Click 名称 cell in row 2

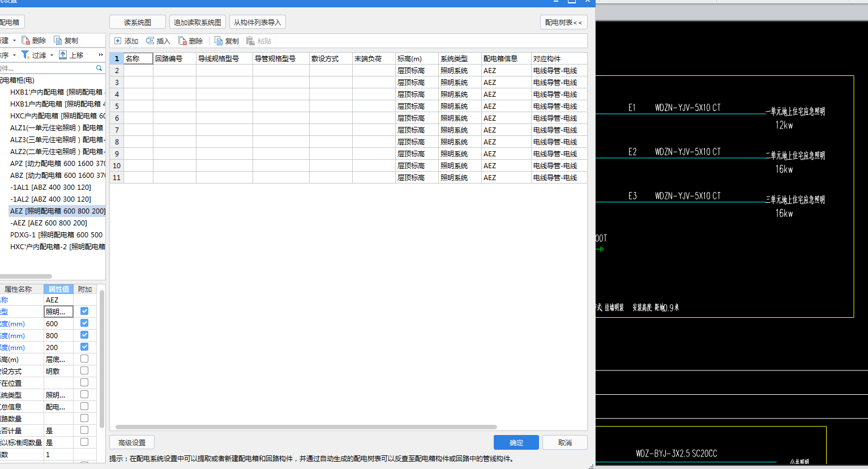point(138,70)
